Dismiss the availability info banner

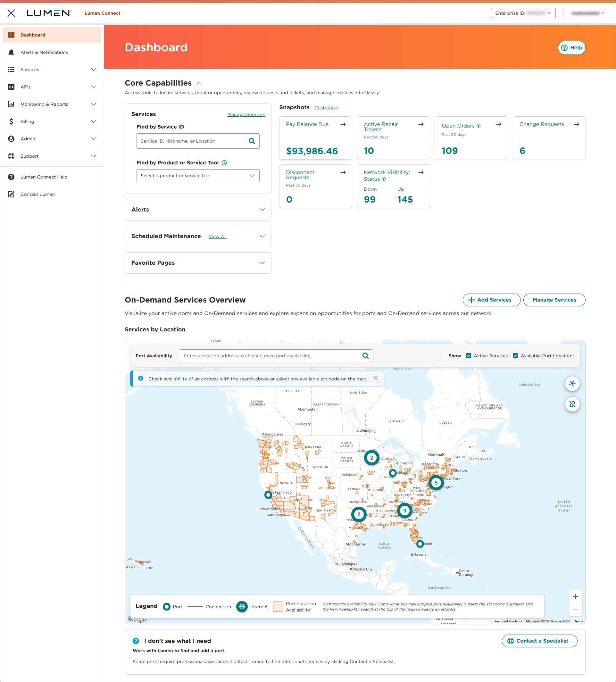(376, 378)
